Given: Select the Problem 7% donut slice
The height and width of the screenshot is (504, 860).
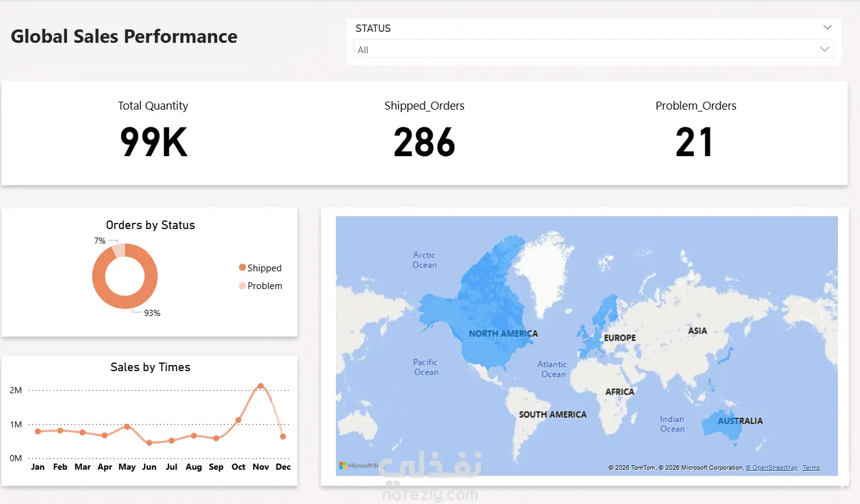Looking at the screenshot, I should coord(119,250).
